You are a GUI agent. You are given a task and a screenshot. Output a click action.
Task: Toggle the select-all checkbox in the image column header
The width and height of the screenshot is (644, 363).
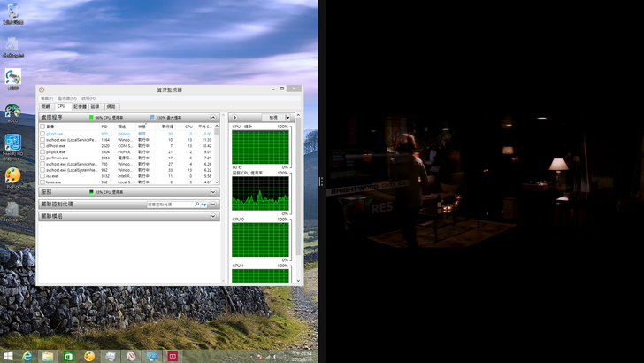point(42,127)
